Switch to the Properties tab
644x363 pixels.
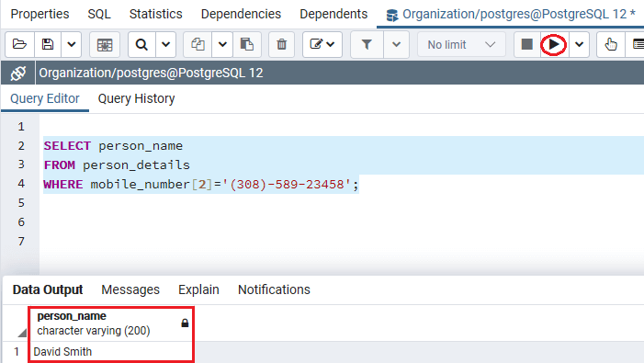tap(40, 14)
